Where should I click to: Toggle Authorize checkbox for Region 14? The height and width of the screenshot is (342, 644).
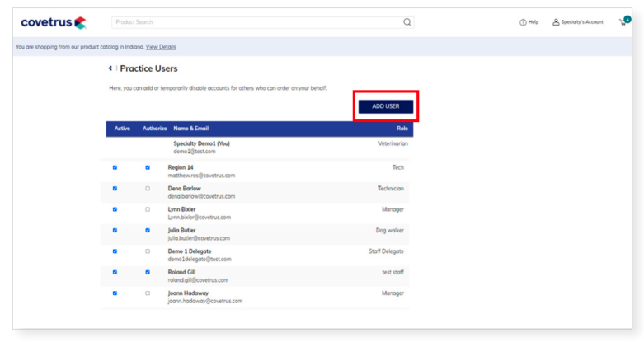(x=148, y=167)
